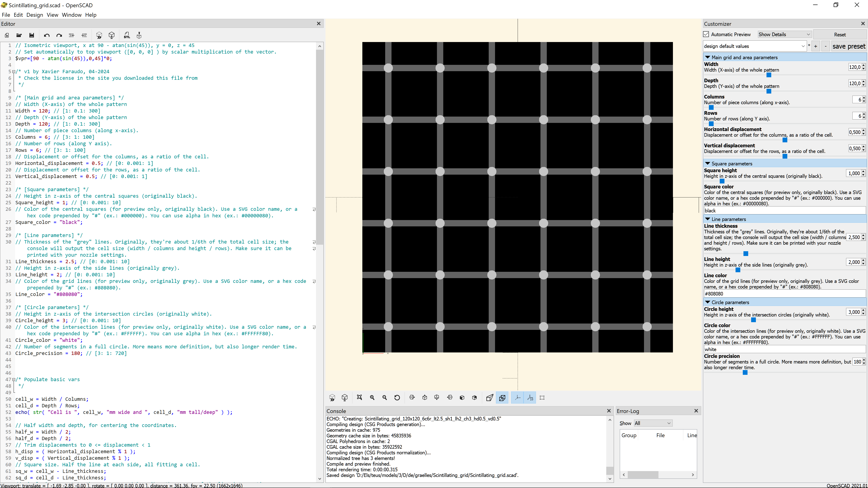Image resolution: width=868 pixels, height=488 pixels.
Task: Export the model as STL
Action: pos(127,35)
